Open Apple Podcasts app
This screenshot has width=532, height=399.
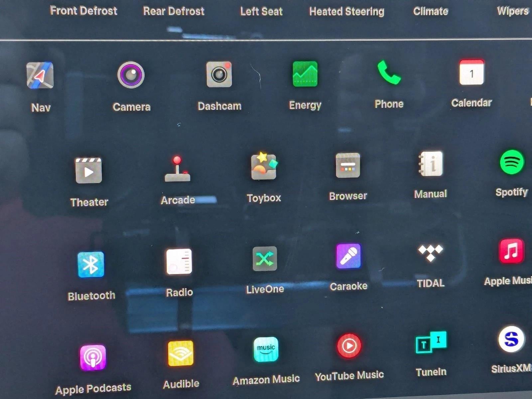point(93,358)
